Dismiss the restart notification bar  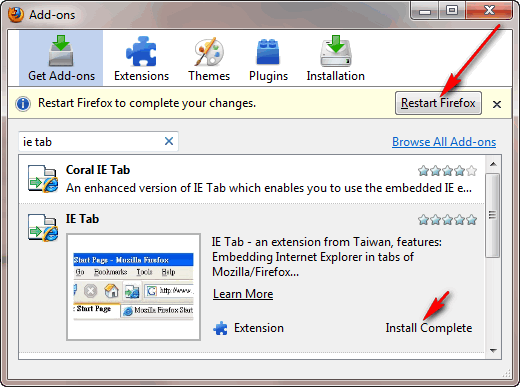pos(497,104)
